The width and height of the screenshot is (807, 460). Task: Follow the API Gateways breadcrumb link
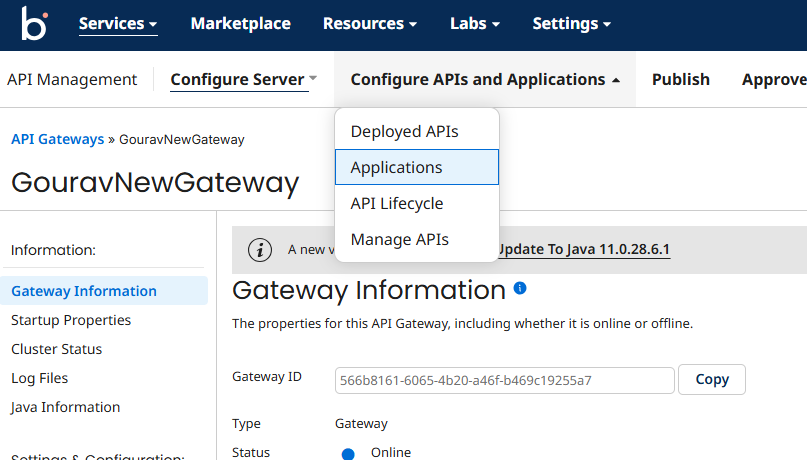[57, 140]
